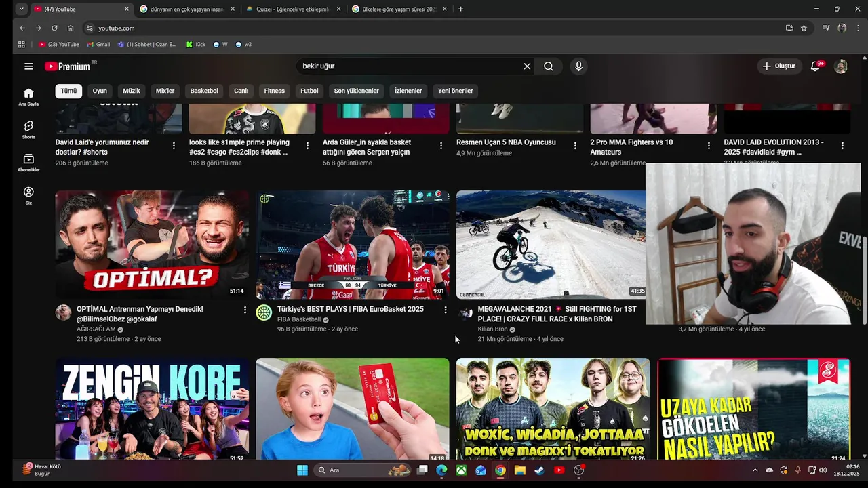Go back in the browser
The height and width of the screenshot is (488, 868).
click(22, 28)
